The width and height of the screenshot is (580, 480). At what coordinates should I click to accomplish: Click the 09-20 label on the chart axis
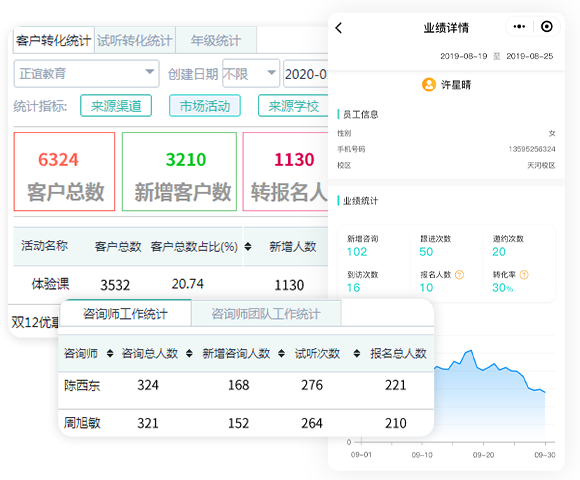483,455
